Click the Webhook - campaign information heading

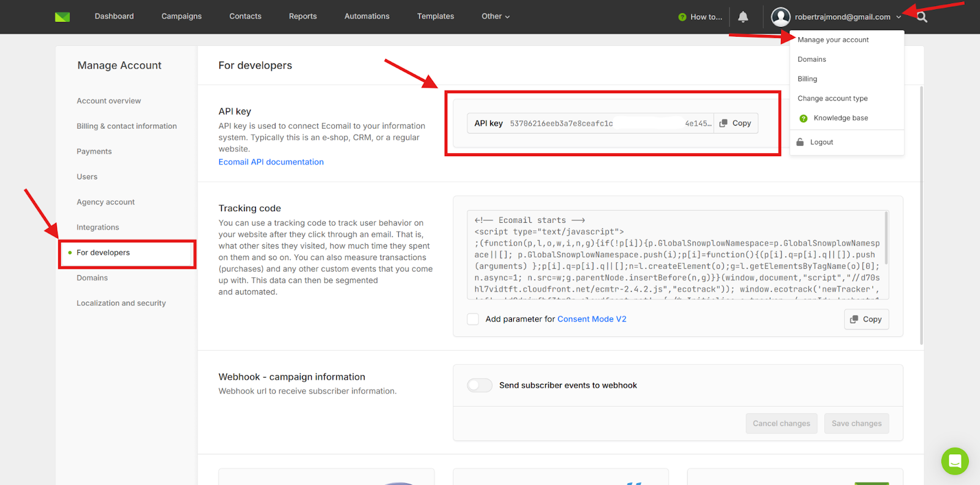[x=292, y=377]
